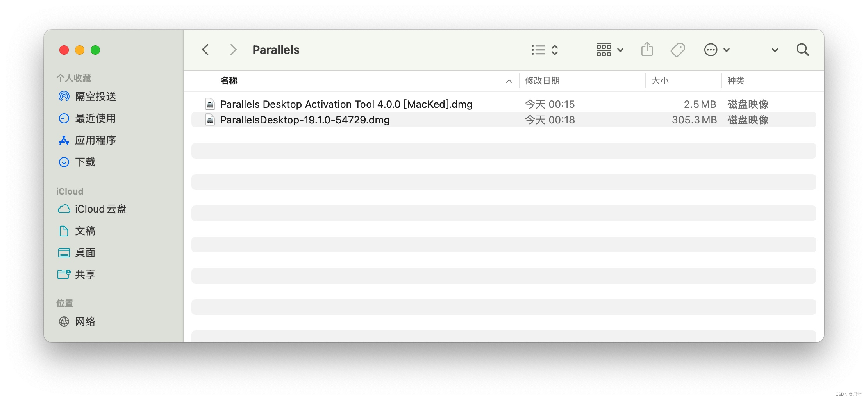Minimize window with yellow button
868x400 pixels.
[80, 50]
